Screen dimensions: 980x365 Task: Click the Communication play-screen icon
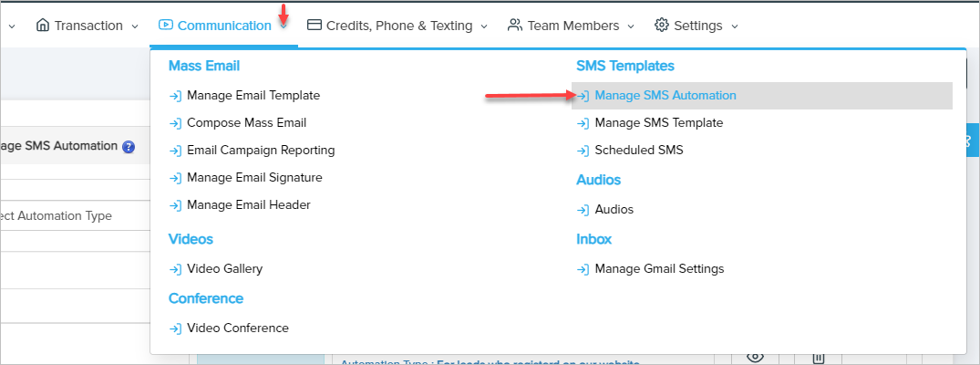pos(166,26)
